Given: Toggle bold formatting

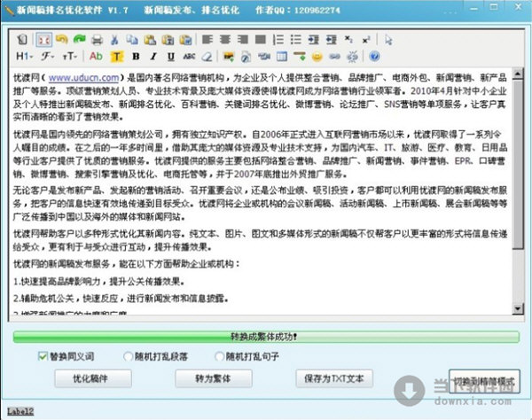Looking at the screenshot, I should pyautogui.click(x=136, y=57).
